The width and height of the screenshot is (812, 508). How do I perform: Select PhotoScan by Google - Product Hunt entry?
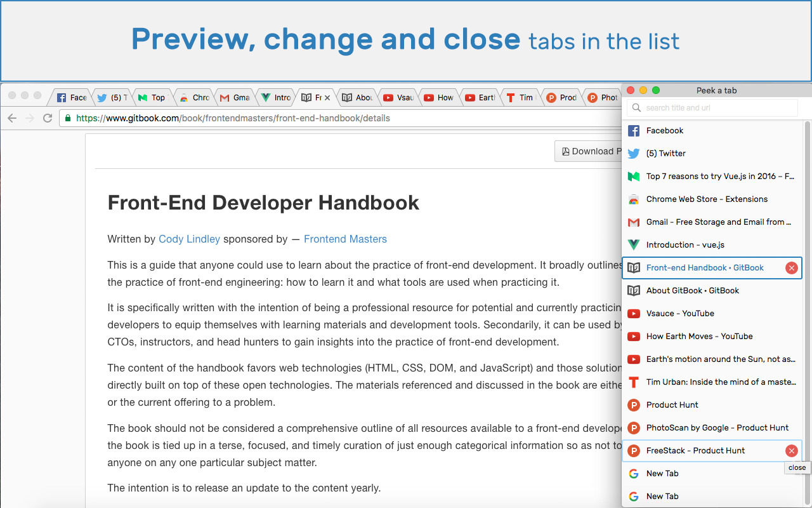712,428
